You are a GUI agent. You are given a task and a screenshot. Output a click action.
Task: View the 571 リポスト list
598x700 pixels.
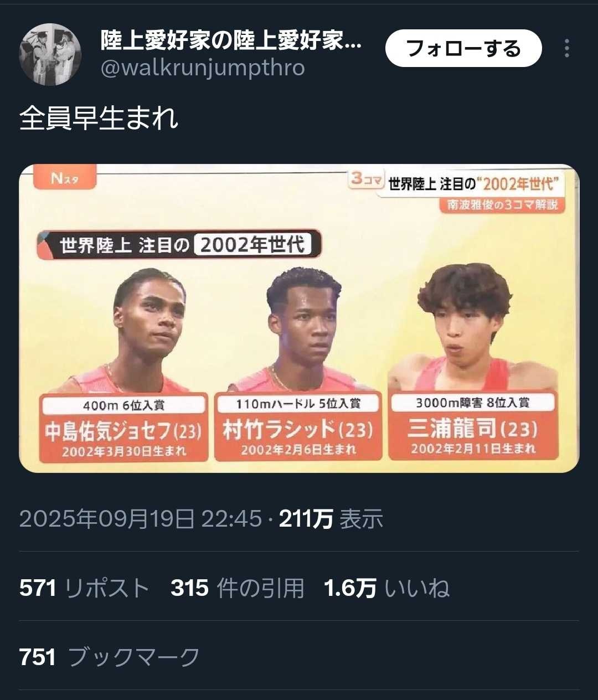point(85,588)
